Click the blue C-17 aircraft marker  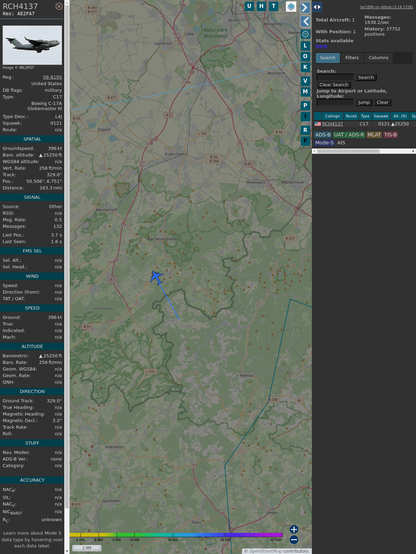(156, 277)
